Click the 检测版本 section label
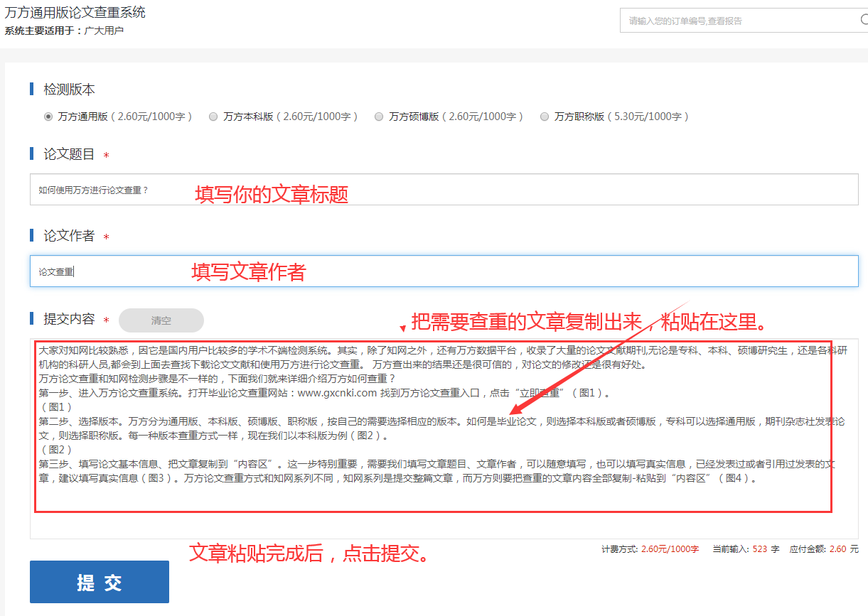 point(69,90)
